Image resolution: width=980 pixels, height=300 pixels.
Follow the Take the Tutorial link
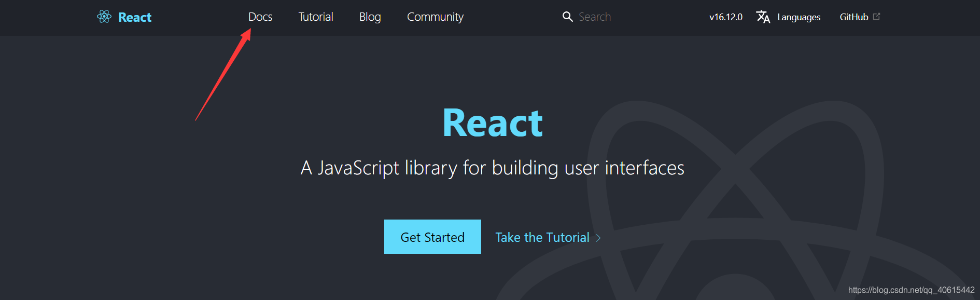(542, 237)
